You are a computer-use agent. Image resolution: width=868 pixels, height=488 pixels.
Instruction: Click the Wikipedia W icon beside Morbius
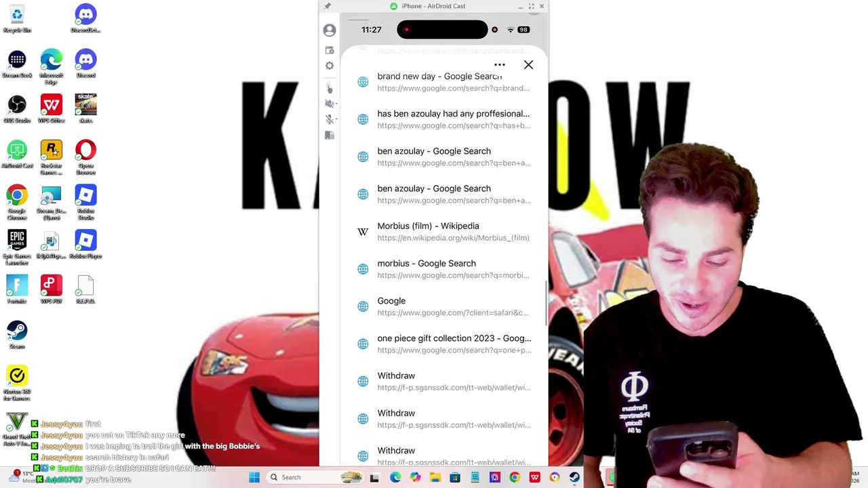363,232
